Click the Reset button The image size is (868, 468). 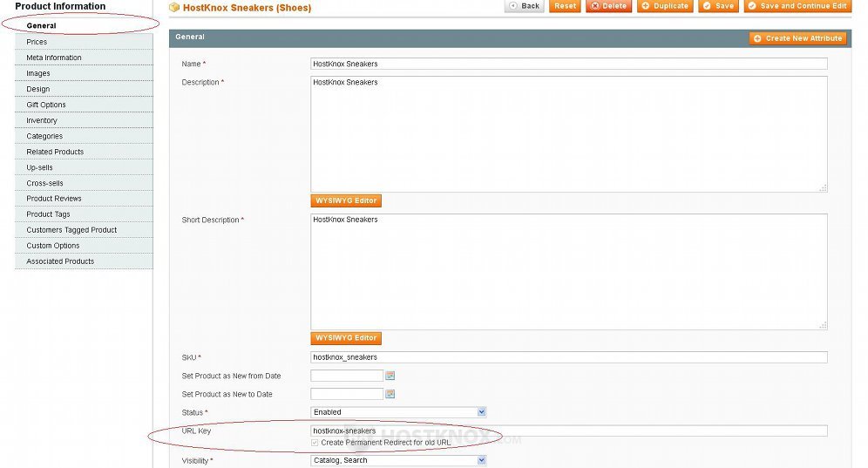pos(565,5)
